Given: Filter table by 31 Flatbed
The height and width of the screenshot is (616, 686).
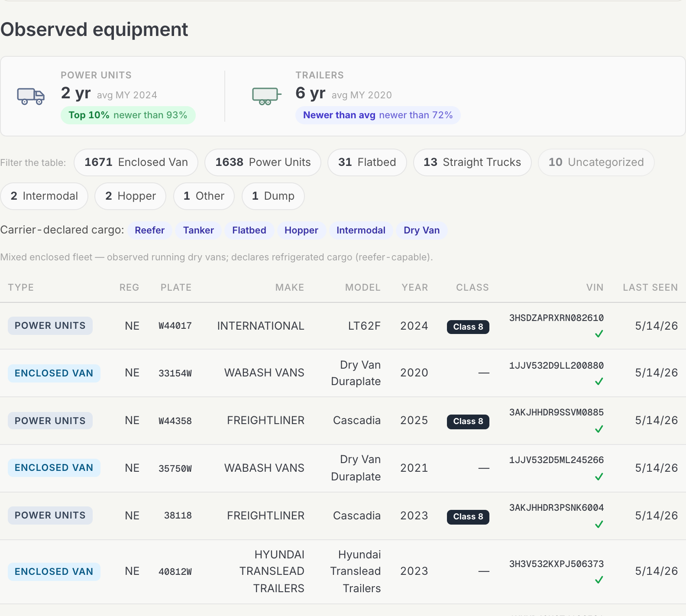Looking at the screenshot, I should click(x=367, y=162).
